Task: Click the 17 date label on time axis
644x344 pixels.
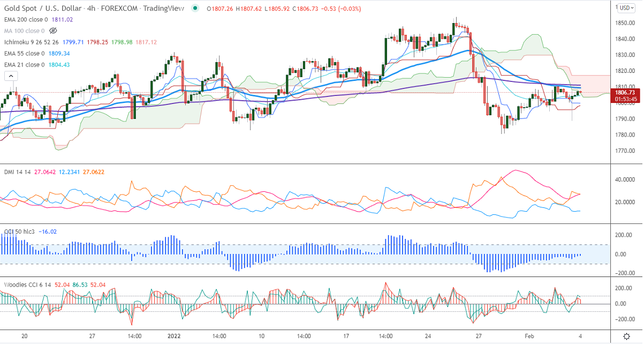Action: 346,336
